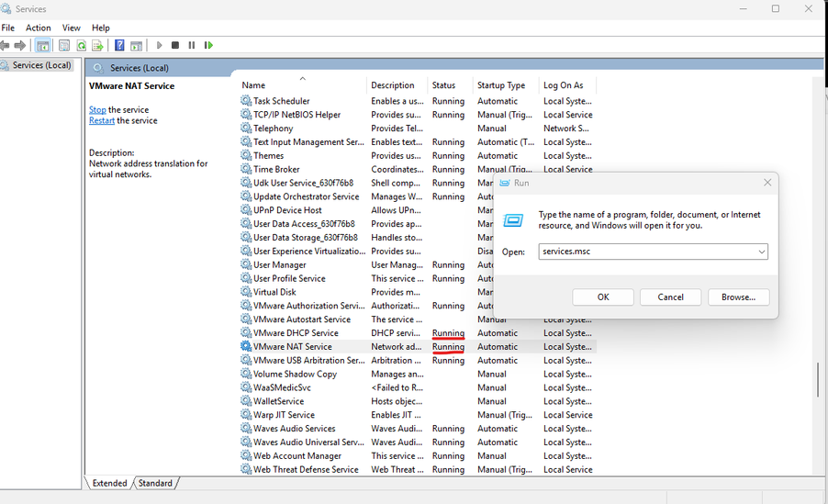
Task: Switch to the Standard tab
Action: [x=155, y=483]
